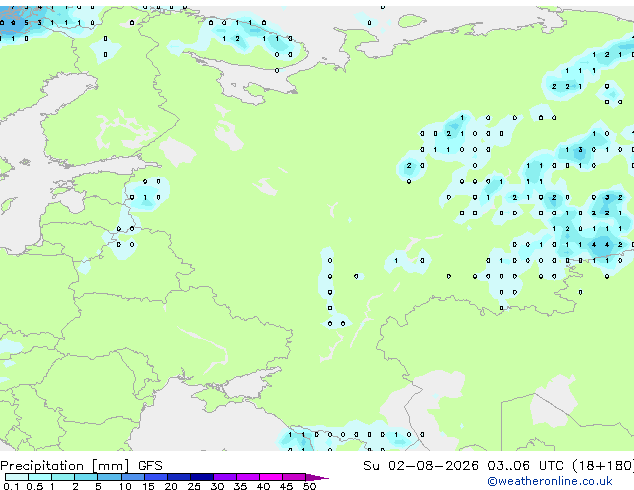Screen dimensions: 634x490
Task: Click the 5–10 mm legend color swatch
Action: tap(109, 477)
